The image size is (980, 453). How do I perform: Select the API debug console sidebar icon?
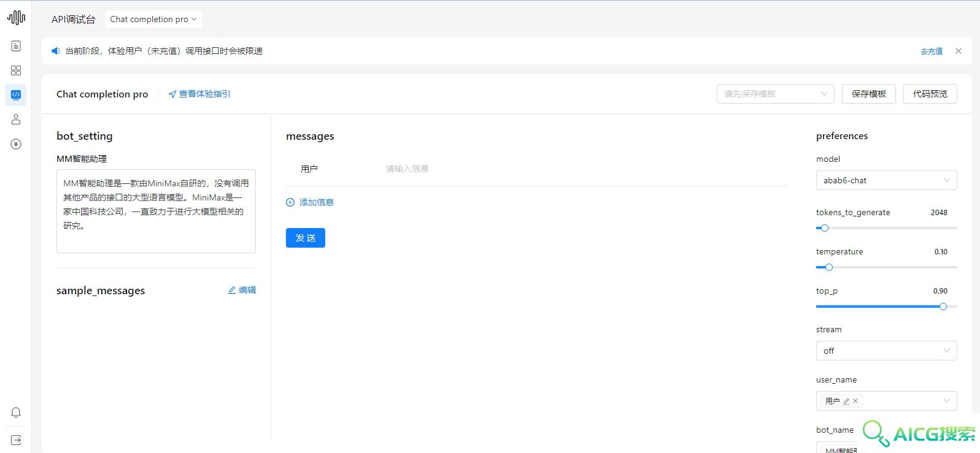[16, 94]
